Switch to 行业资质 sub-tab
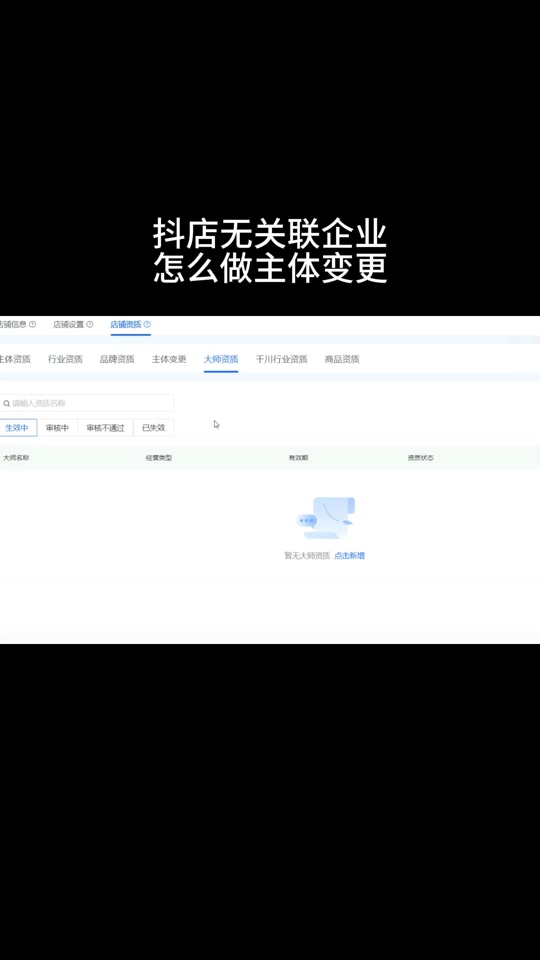540x960 pixels. point(65,359)
